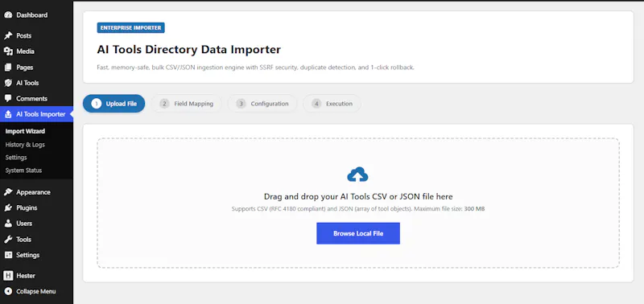Open the Users menu item
The height and width of the screenshot is (304, 644).
pos(36,224)
